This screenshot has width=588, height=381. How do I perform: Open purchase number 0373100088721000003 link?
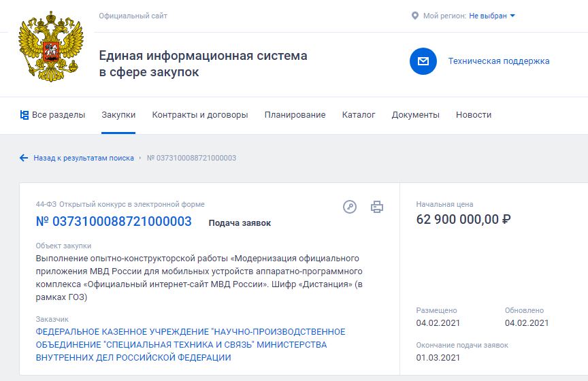[114, 221]
